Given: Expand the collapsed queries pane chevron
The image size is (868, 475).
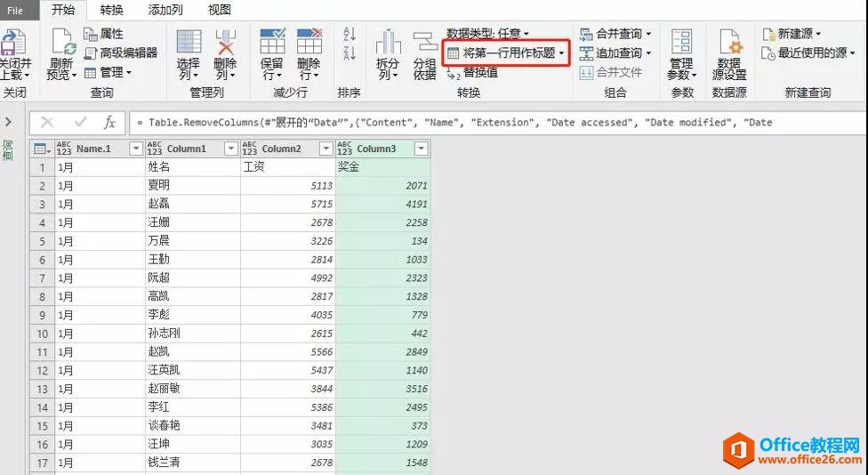Looking at the screenshot, I should pos(8,122).
